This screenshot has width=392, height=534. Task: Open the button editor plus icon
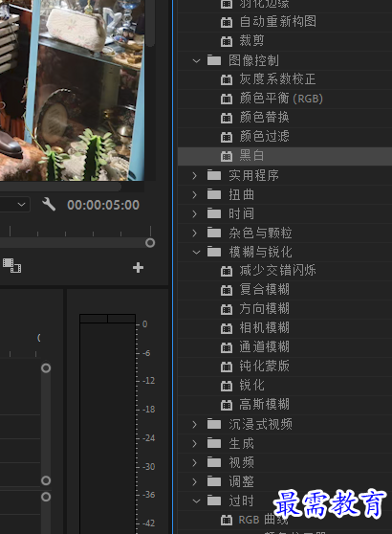(x=138, y=267)
